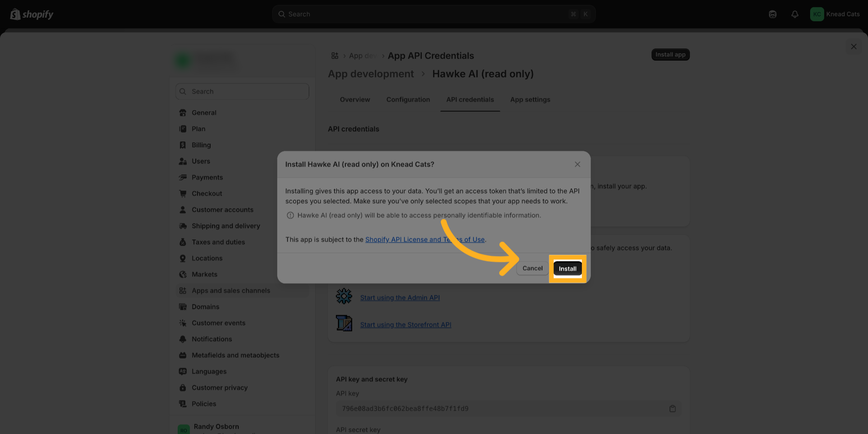The width and height of the screenshot is (868, 434).
Task: Open the Knead Cats account menu
Action: pos(835,14)
